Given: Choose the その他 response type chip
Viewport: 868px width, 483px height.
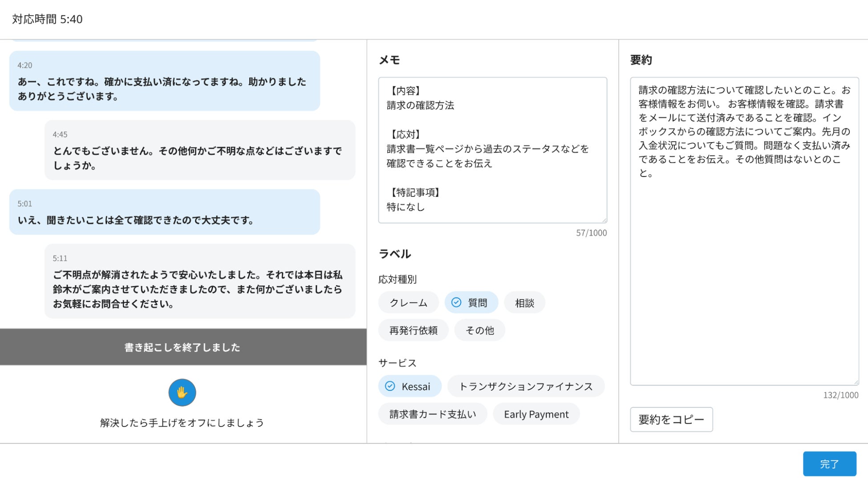Looking at the screenshot, I should coord(479,330).
